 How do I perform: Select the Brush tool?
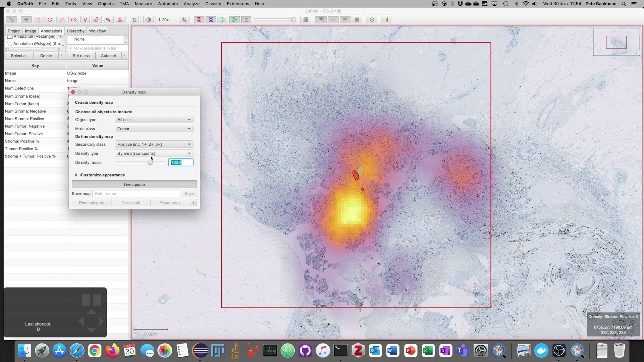pyautogui.click(x=96, y=20)
